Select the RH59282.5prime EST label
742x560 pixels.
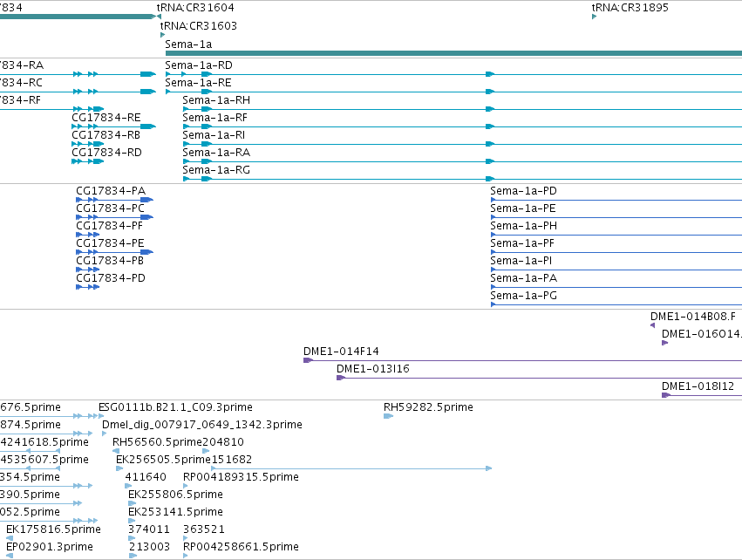click(x=428, y=407)
